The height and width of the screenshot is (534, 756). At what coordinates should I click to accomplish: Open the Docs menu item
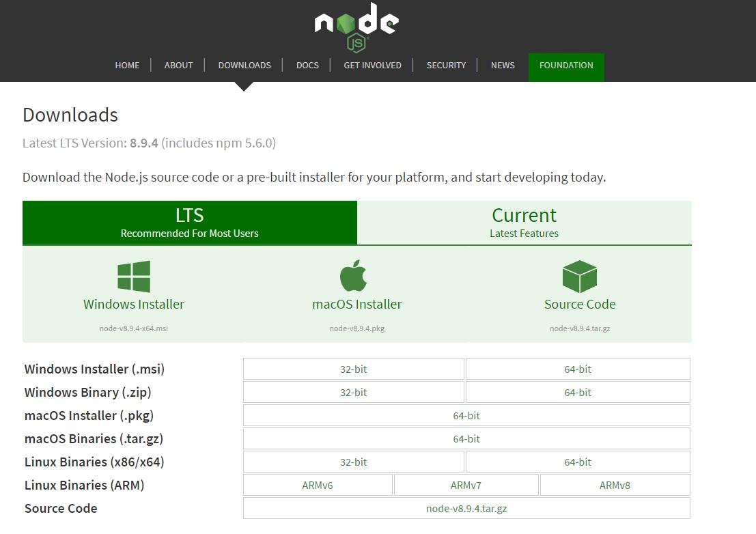click(307, 66)
